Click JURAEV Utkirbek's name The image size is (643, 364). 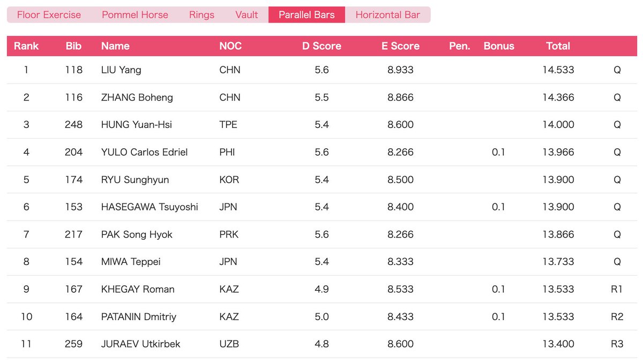(x=140, y=344)
